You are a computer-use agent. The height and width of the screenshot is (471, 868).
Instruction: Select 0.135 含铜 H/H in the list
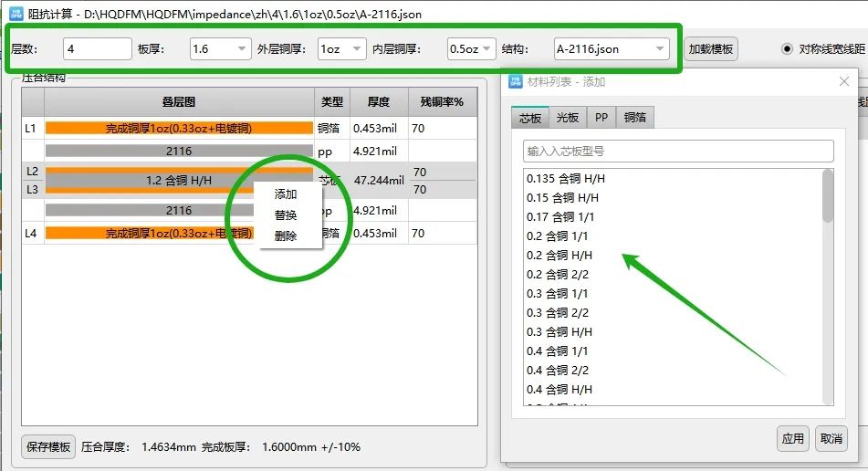pyautogui.click(x=566, y=178)
